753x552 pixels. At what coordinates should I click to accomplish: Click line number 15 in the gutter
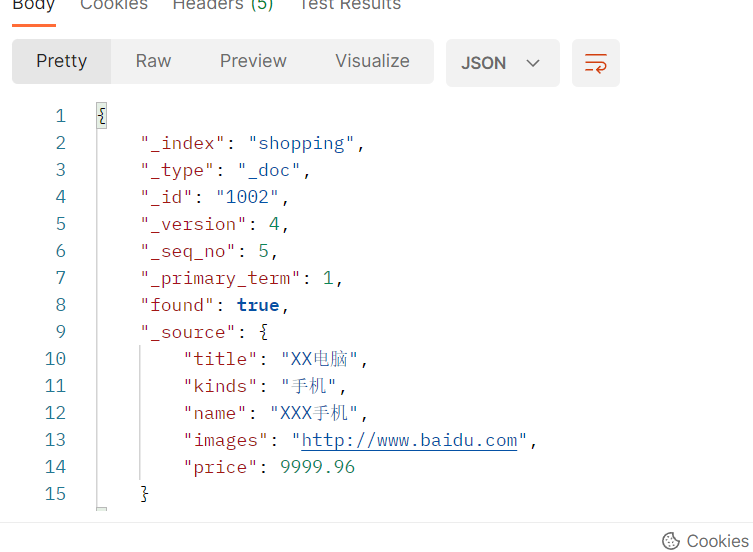[55, 494]
